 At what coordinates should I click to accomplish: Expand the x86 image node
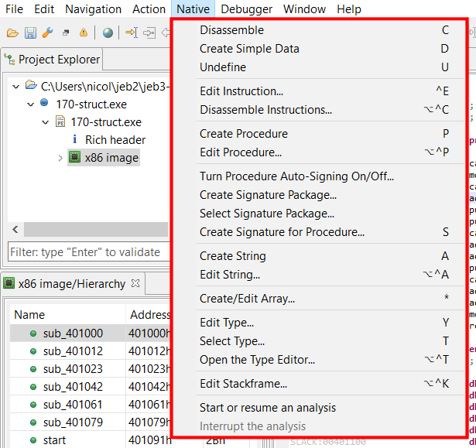tap(60, 158)
